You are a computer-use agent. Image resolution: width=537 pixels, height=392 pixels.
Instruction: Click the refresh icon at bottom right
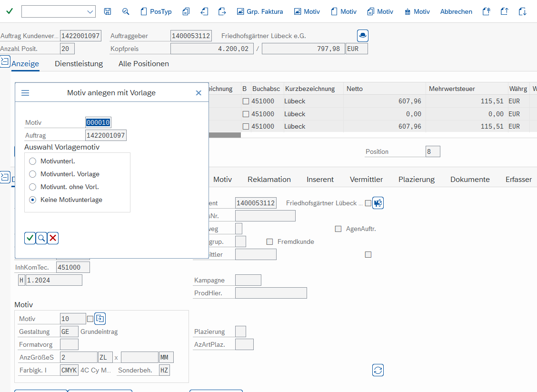[x=378, y=370]
